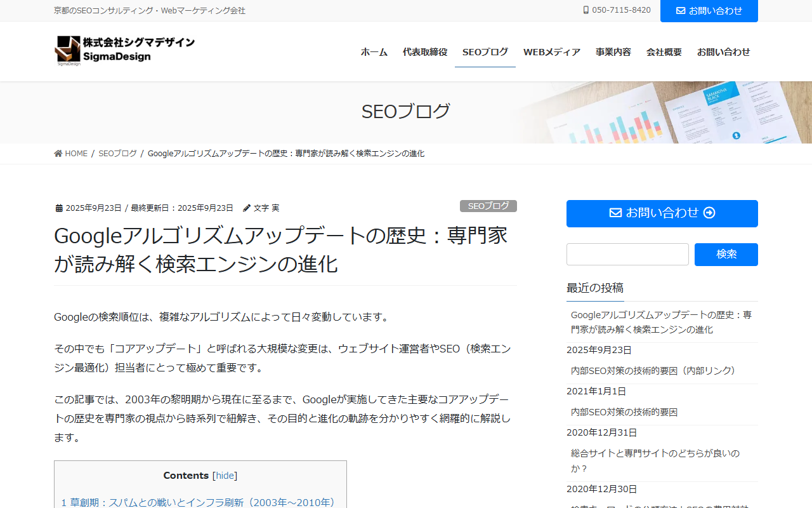Click the pencil icon next to author 文字 実
This screenshot has height=508, width=812.
246,208
